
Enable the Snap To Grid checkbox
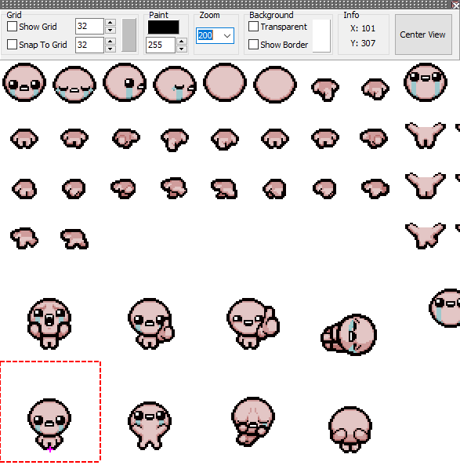(x=12, y=45)
